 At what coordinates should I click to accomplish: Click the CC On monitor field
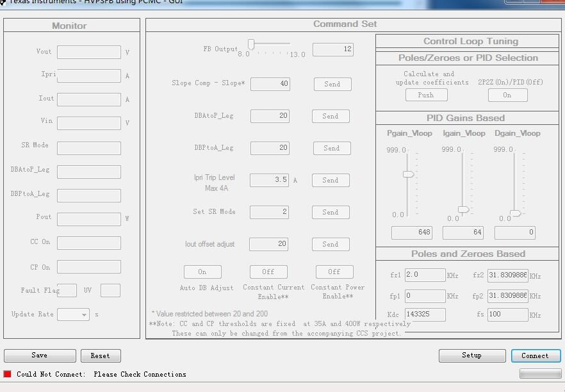click(89, 243)
